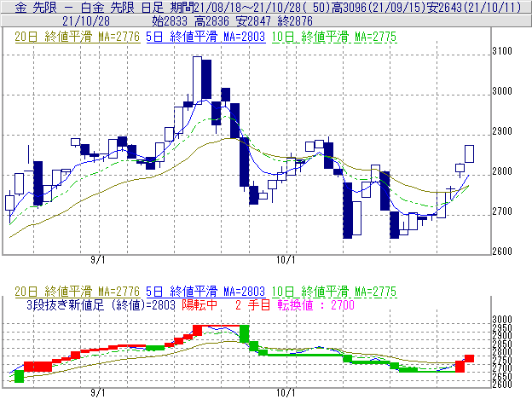Click the 2900 price axis label, upper chart
This screenshot has height=405, width=532.
click(x=502, y=131)
